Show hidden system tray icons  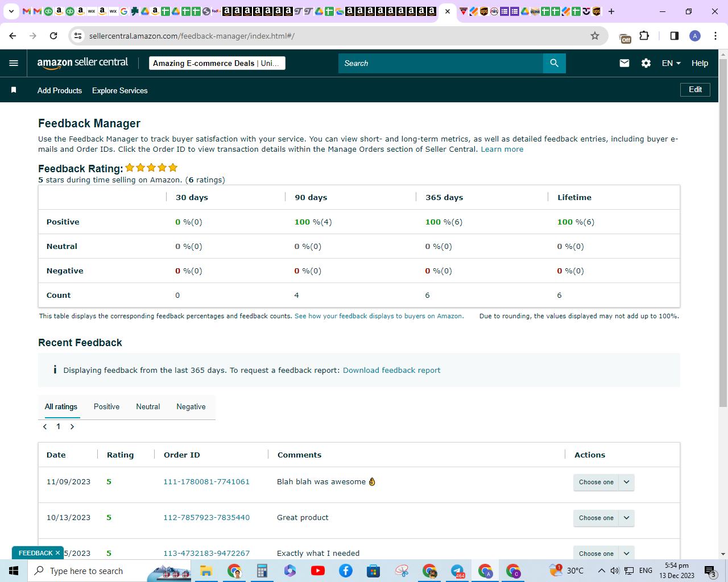pyautogui.click(x=601, y=571)
